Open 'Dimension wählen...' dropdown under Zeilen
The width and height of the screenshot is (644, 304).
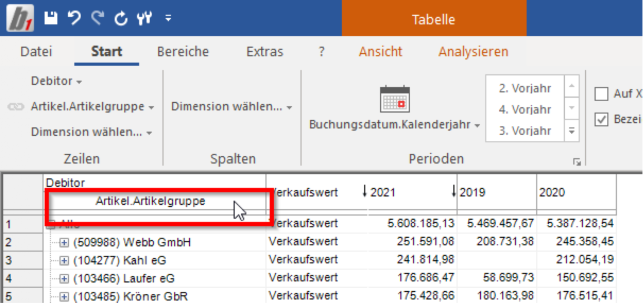click(x=91, y=132)
